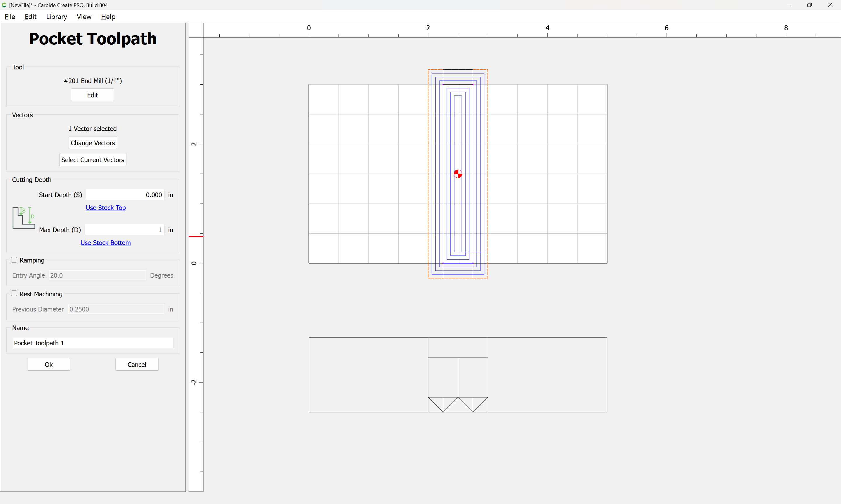Click the Use Stock Top link
This screenshot has width=841, height=504.
(x=106, y=208)
